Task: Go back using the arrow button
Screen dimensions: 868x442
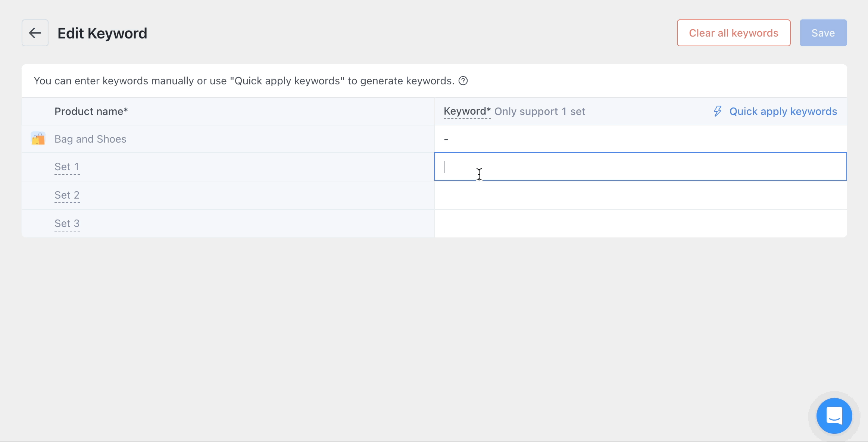Action: click(35, 33)
